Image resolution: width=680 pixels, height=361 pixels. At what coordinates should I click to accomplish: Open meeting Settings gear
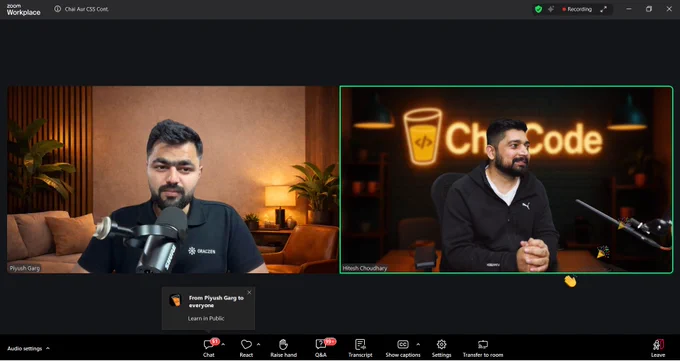point(441,345)
